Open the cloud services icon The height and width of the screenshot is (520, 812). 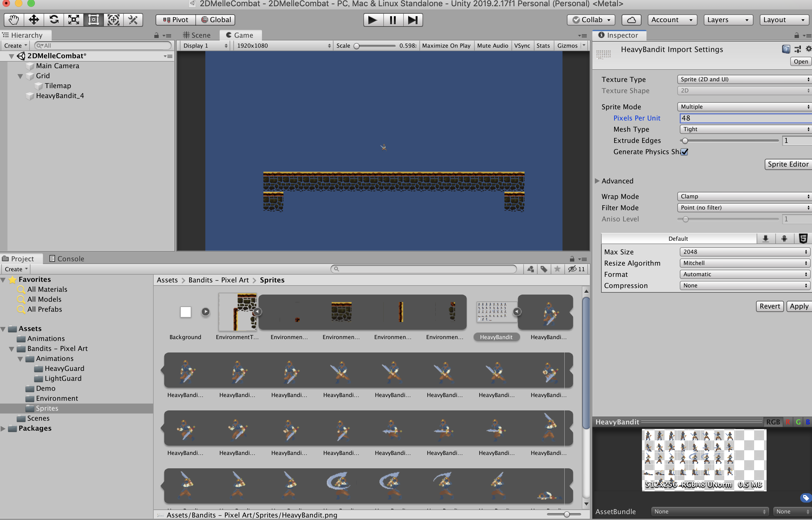631,20
